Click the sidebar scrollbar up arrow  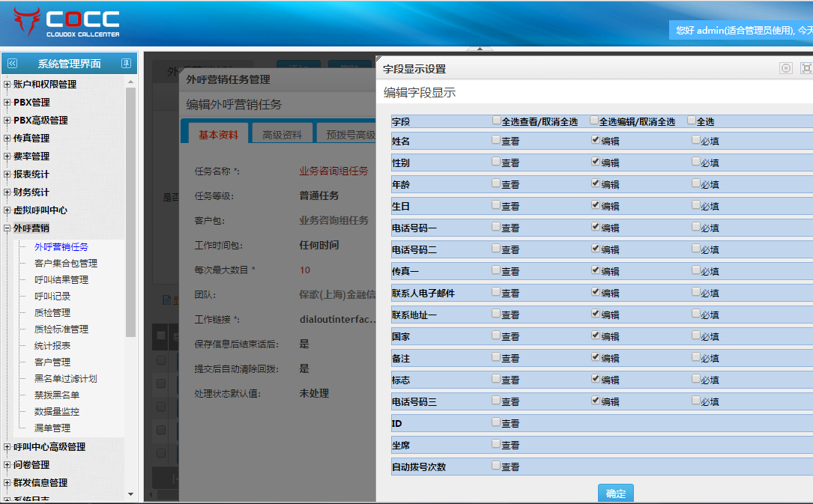(131, 82)
